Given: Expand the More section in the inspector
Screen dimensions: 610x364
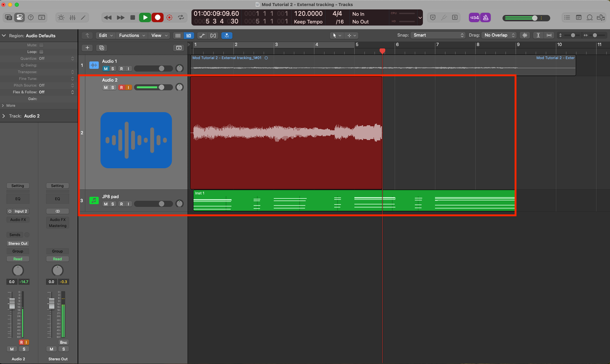Looking at the screenshot, I should (11, 105).
